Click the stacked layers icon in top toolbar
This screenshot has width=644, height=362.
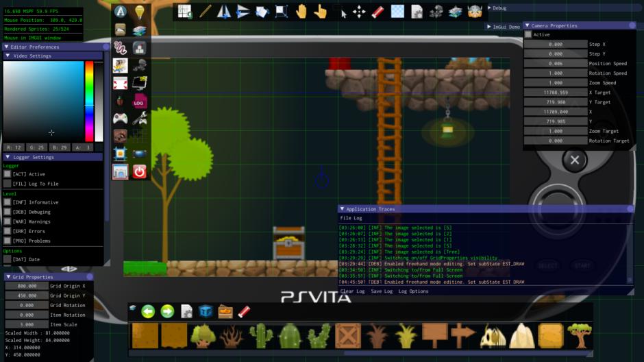coord(455,12)
